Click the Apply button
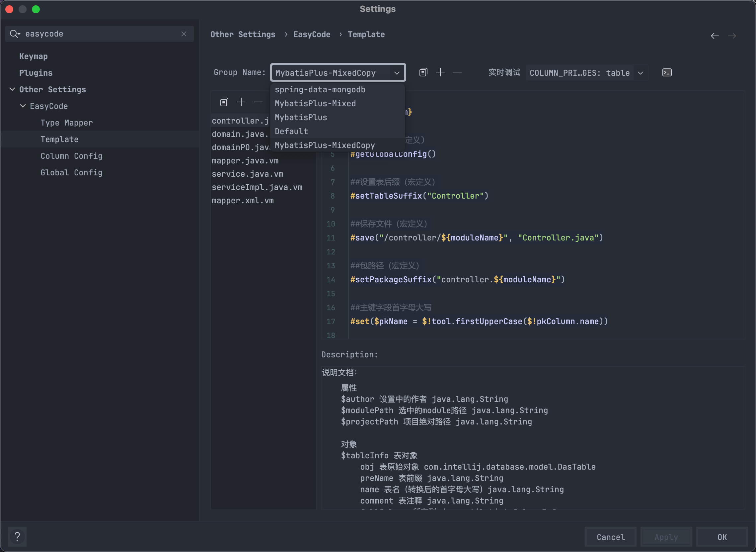The image size is (756, 552). [x=666, y=537]
